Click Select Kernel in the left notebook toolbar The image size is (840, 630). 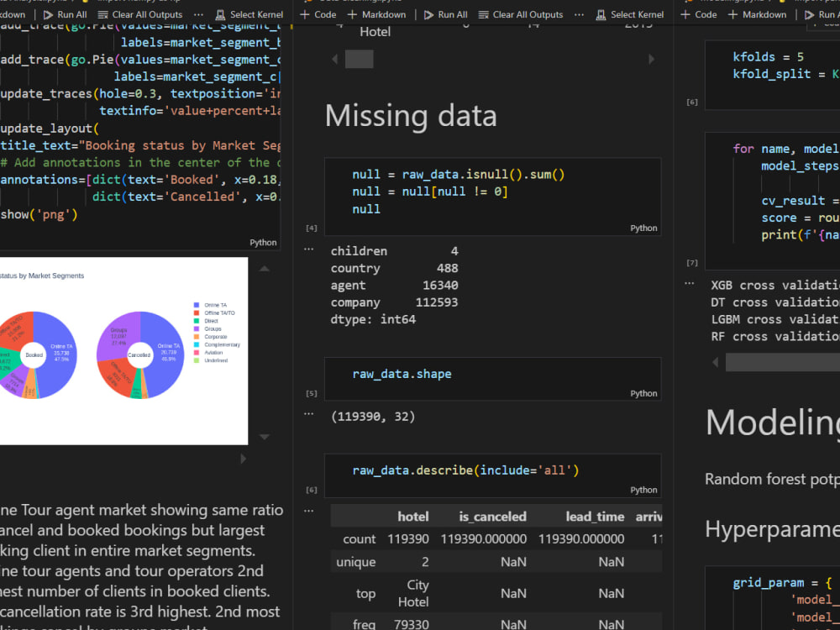pyautogui.click(x=249, y=14)
